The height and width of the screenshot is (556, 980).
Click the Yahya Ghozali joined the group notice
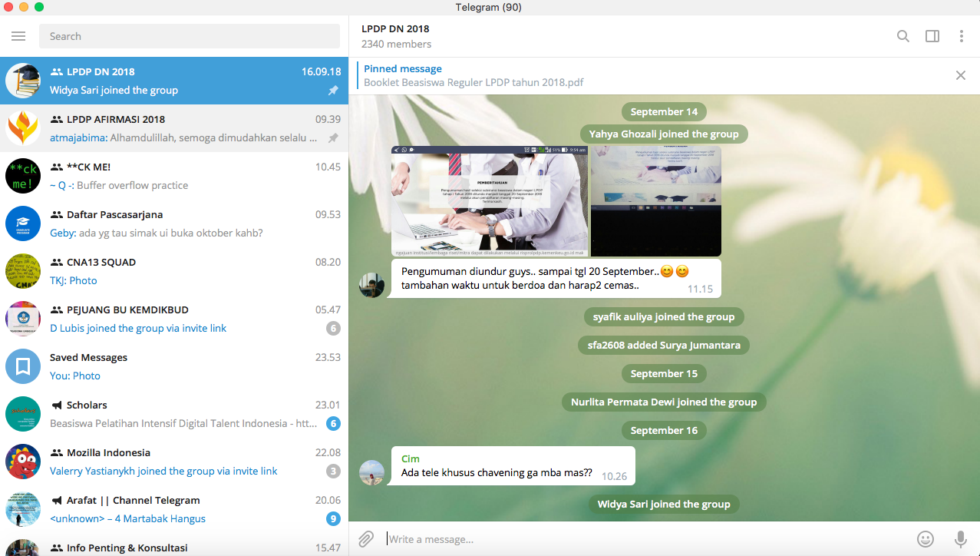pos(664,134)
